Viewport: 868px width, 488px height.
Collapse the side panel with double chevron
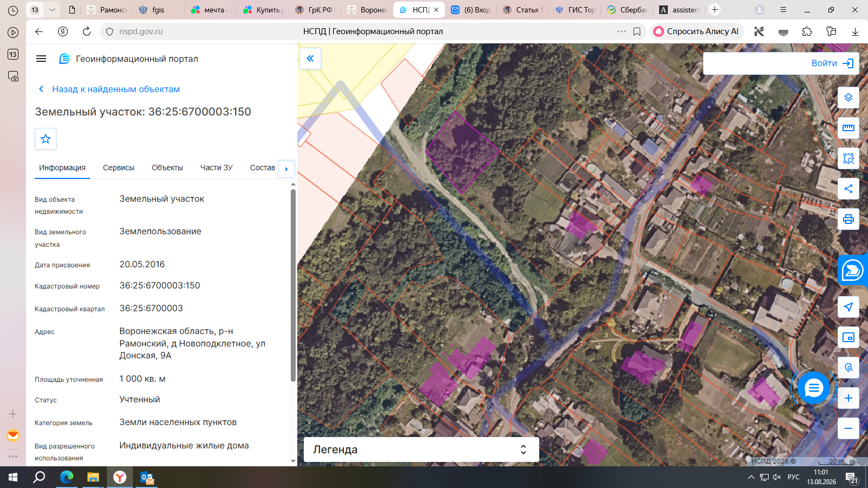310,59
